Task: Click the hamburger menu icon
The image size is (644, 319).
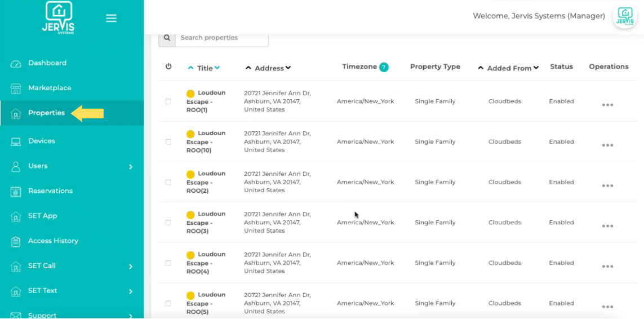Action: coord(111,19)
